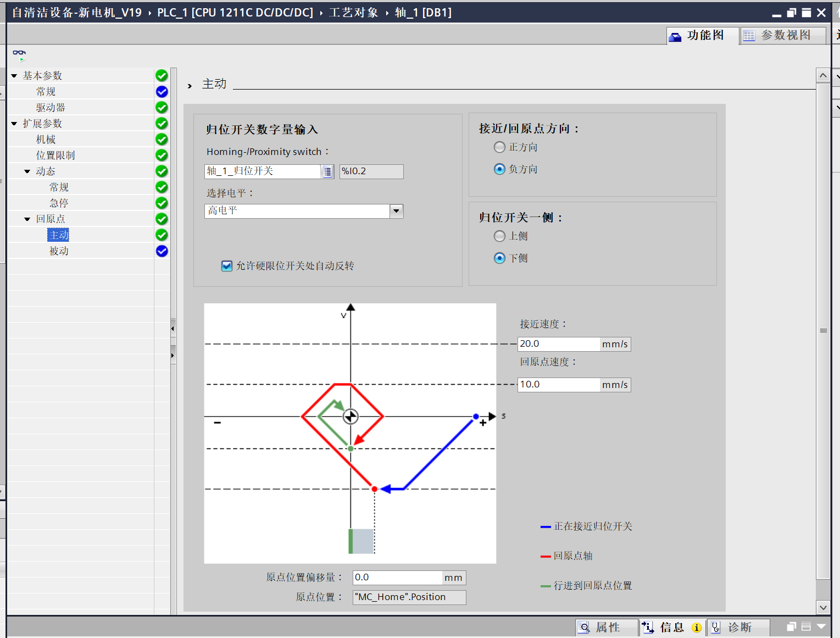This screenshot has width=840, height=638.
Task: Click the blue status icon beside 常规
Action: pyautogui.click(x=162, y=92)
